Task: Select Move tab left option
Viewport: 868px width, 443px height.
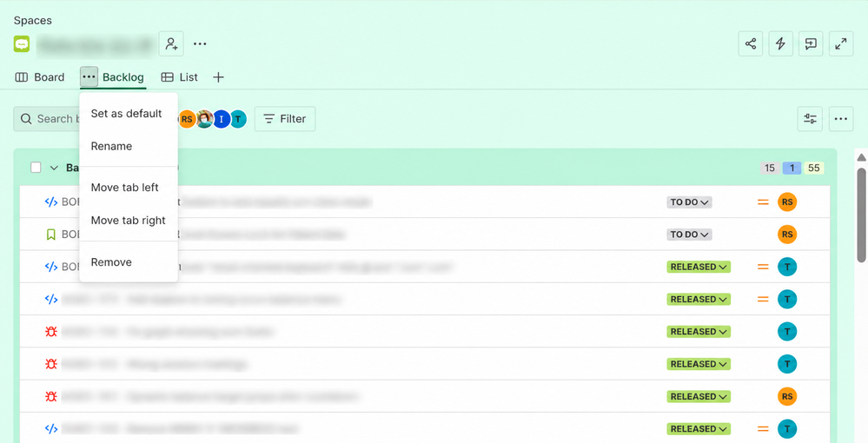Action: [x=129, y=187]
